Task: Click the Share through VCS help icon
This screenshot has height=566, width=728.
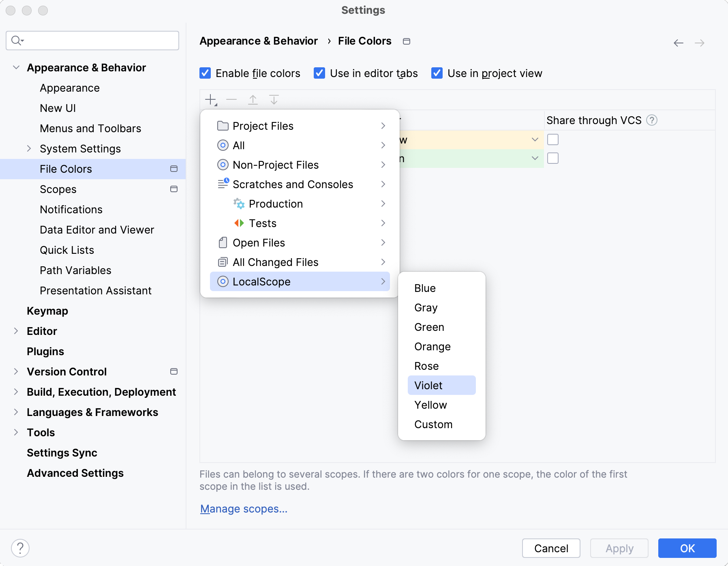Action: click(652, 120)
